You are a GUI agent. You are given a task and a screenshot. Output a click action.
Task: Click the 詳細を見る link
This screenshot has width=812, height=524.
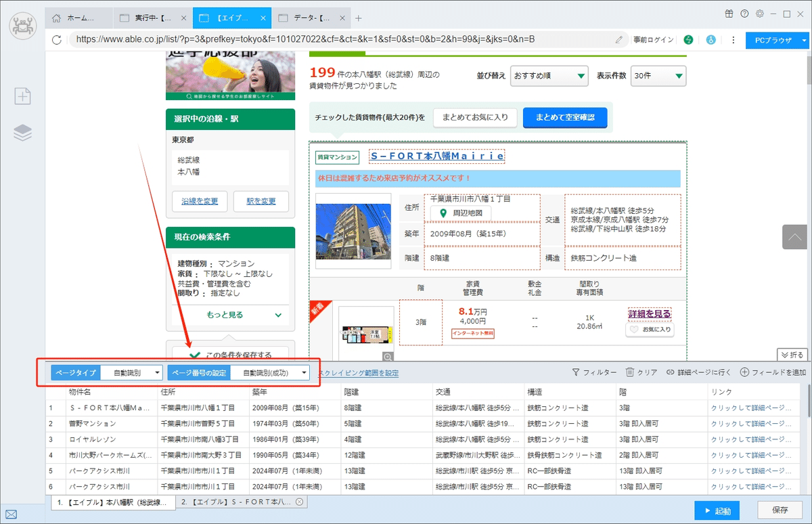click(650, 313)
